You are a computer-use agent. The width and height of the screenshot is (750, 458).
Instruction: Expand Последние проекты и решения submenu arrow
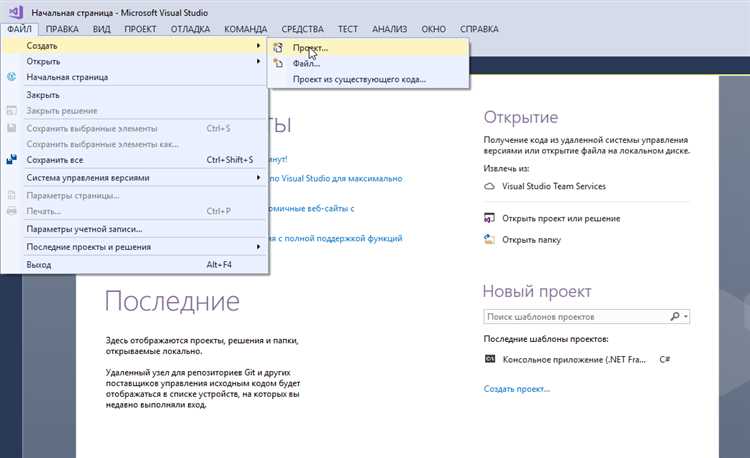pos(258,247)
